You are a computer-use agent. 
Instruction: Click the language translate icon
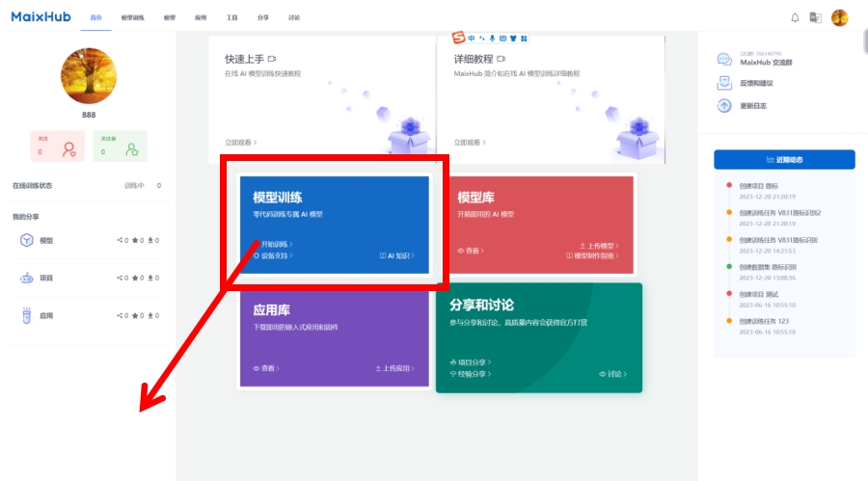pyautogui.click(x=815, y=17)
